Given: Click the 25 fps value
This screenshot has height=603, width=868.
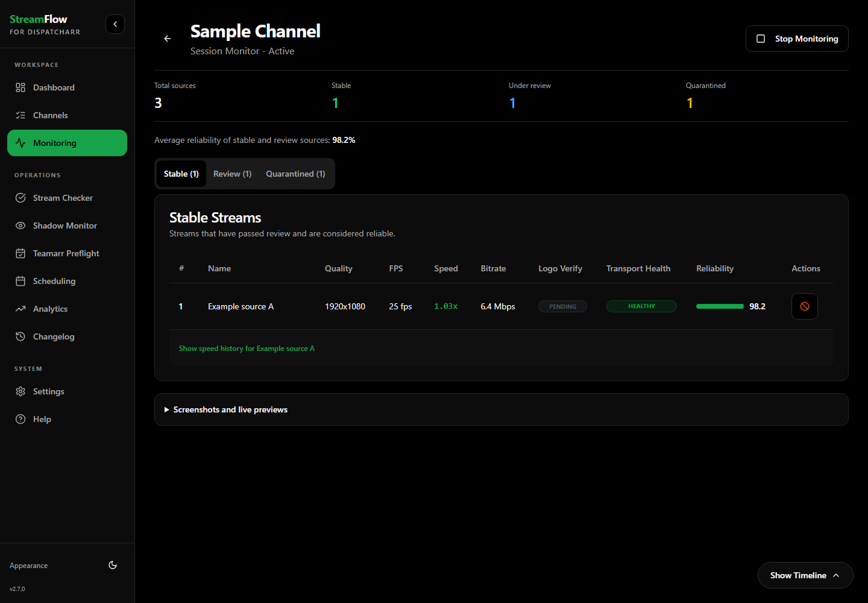Looking at the screenshot, I should click(x=400, y=306).
